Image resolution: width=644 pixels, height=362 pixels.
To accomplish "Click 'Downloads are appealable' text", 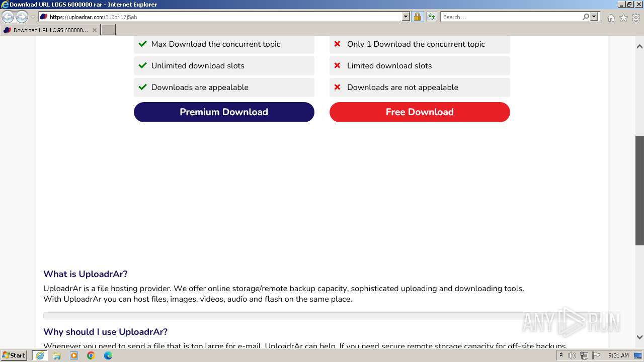I will 200,87.
